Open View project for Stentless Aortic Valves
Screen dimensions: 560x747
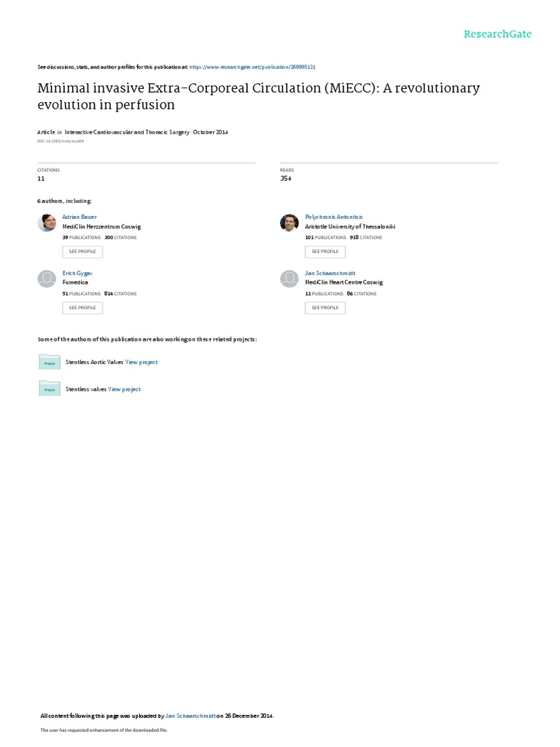pos(141,362)
